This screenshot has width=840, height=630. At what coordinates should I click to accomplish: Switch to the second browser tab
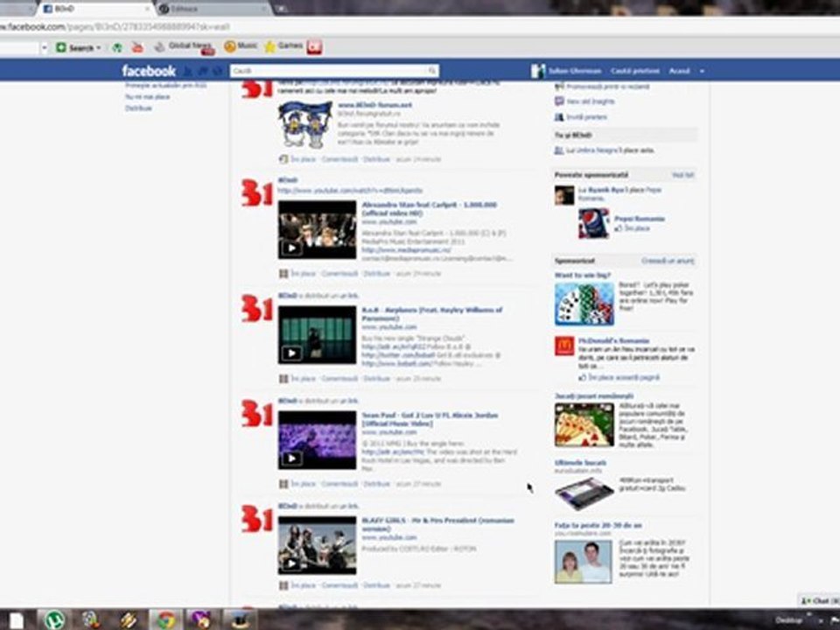(213, 9)
